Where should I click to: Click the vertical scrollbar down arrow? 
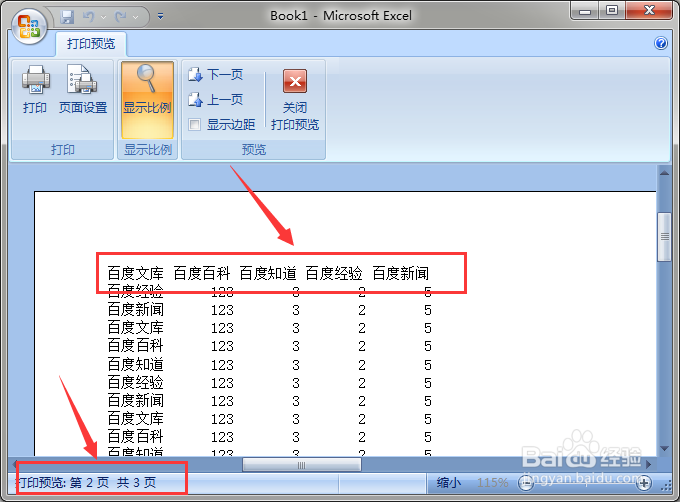(x=664, y=449)
